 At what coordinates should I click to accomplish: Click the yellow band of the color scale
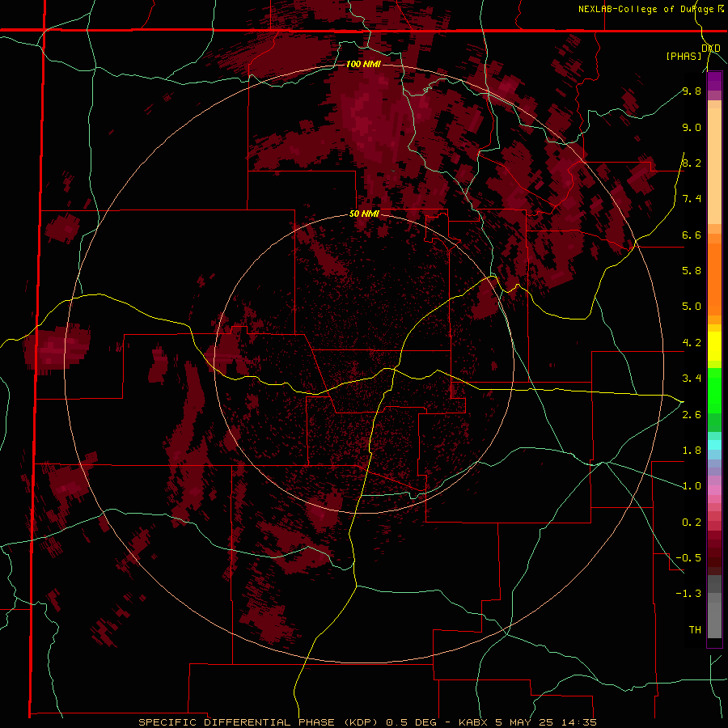pyautogui.click(x=714, y=346)
